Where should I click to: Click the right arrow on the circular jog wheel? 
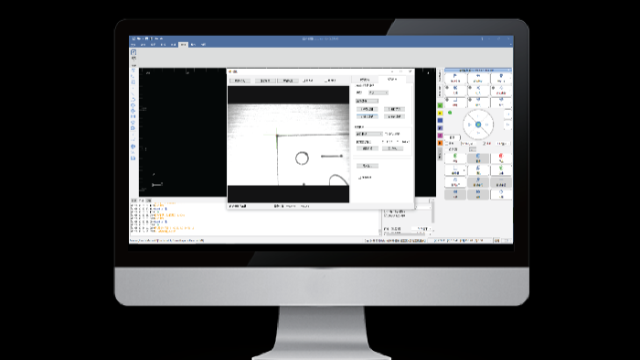click(487, 124)
